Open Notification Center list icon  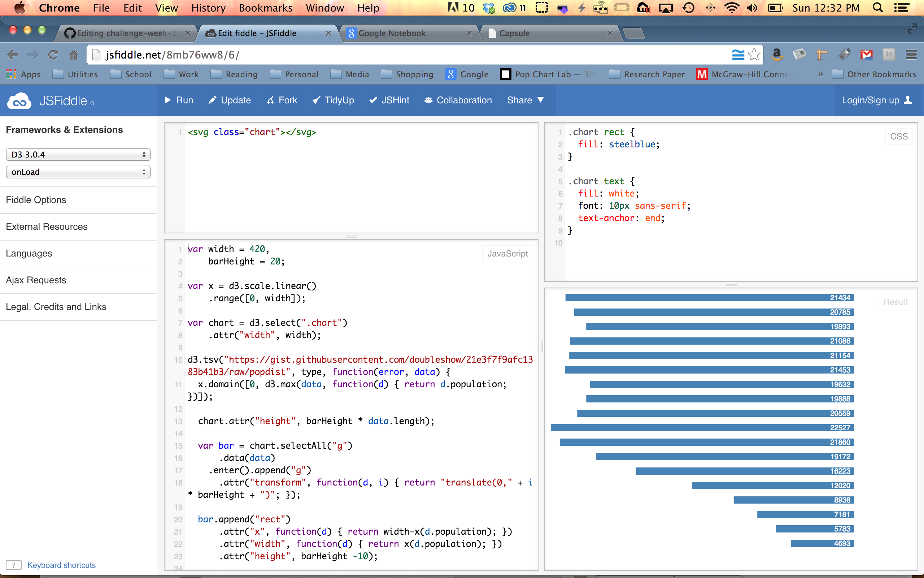point(902,8)
